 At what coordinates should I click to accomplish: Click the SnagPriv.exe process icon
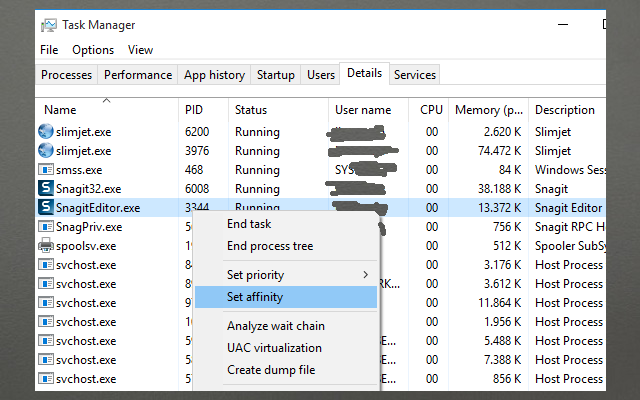[x=46, y=226]
